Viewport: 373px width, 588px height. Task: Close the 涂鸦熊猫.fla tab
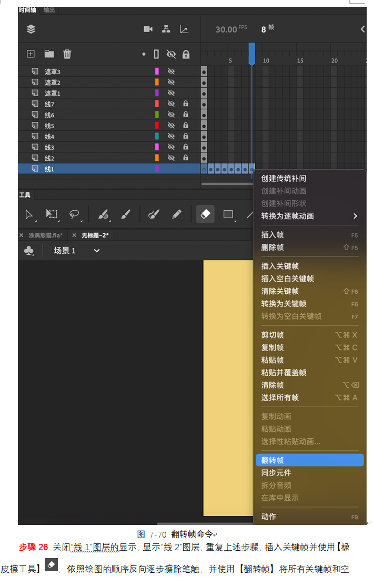[22, 235]
